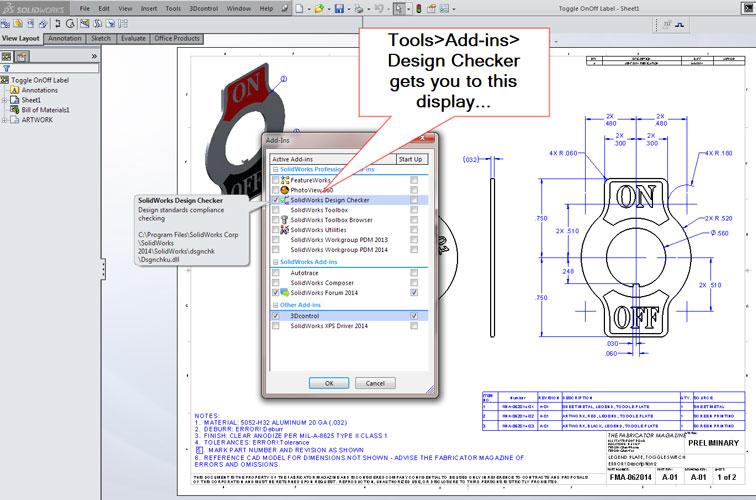This screenshot has height=500, width=756.
Task: Click the Rebuild traffic light icon
Action: (419, 8)
